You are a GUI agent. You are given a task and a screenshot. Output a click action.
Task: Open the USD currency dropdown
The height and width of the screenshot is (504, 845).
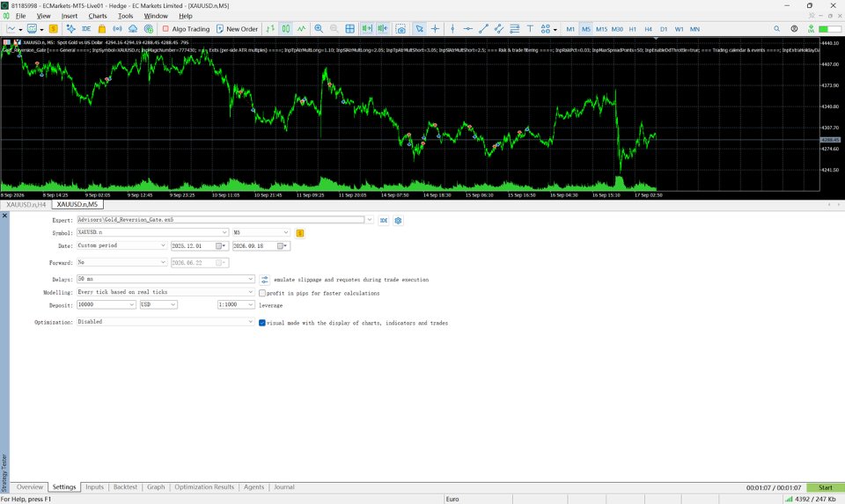pyautogui.click(x=173, y=304)
